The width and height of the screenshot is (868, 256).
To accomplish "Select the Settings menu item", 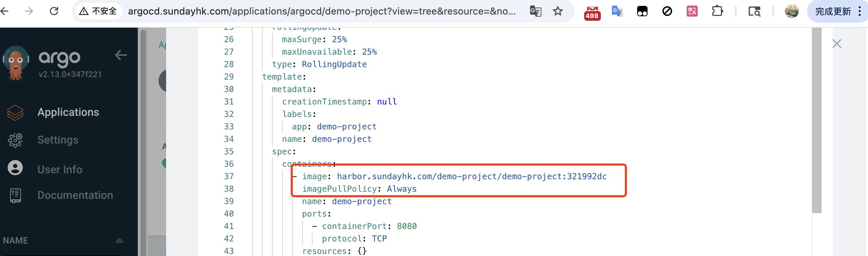I will (58, 140).
